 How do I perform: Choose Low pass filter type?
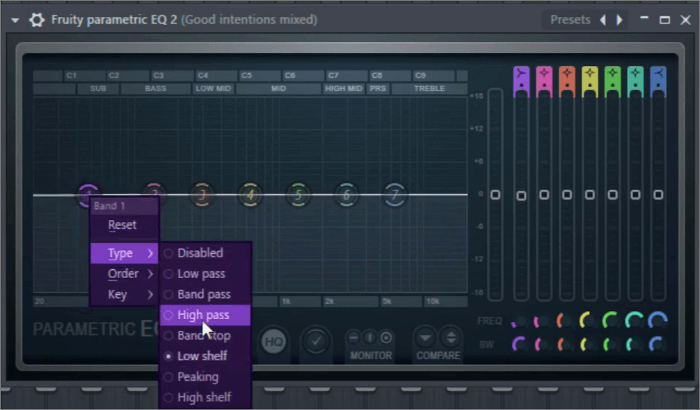coord(205,274)
